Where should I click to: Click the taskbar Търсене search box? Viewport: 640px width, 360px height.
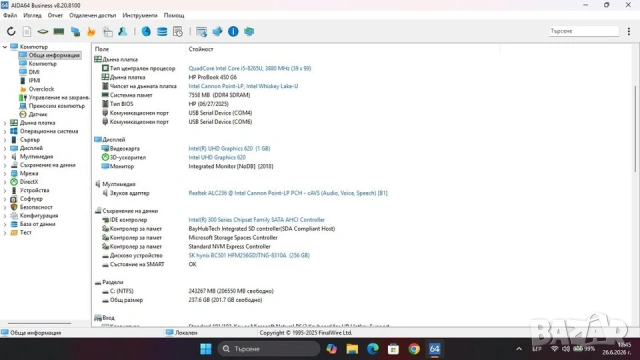(269, 349)
